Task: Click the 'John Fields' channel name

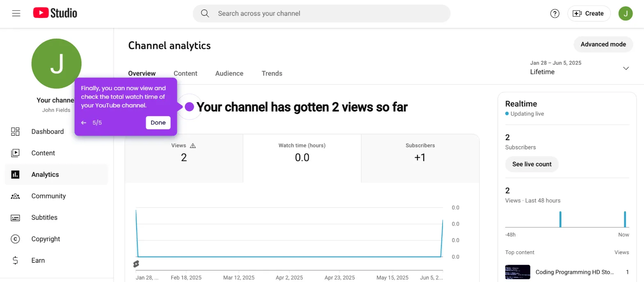Action: [56, 110]
